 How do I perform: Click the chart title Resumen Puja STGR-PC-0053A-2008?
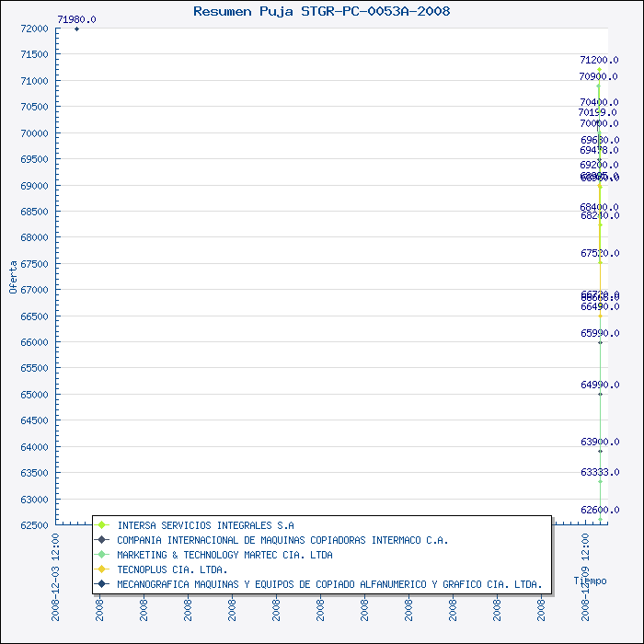pyautogui.click(x=322, y=11)
